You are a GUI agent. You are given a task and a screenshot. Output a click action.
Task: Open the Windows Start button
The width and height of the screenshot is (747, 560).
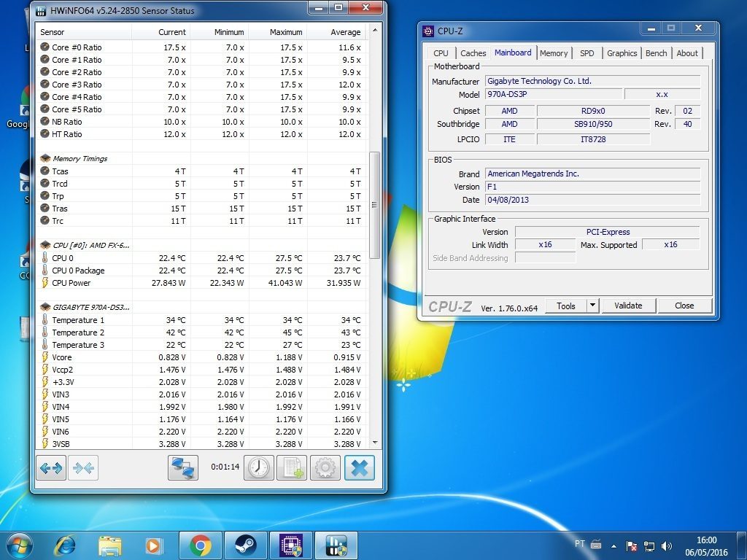click(x=20, y=545)
